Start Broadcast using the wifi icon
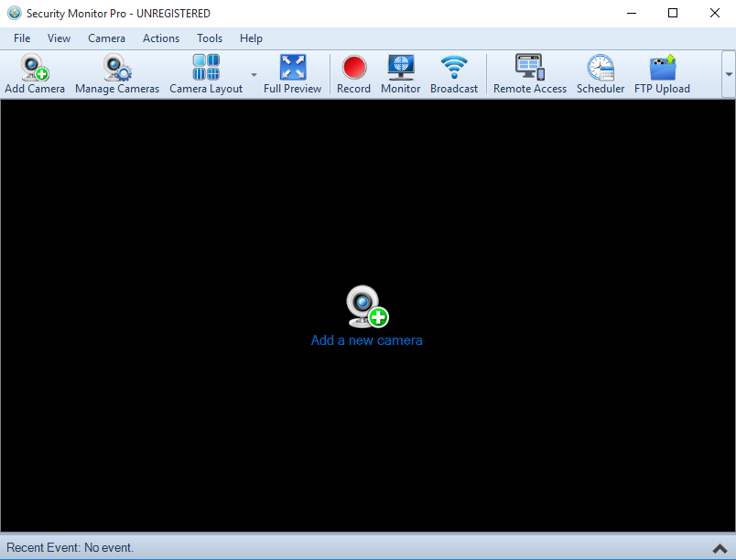The height and width of the screenshot is (560, 736). [454, 74]
